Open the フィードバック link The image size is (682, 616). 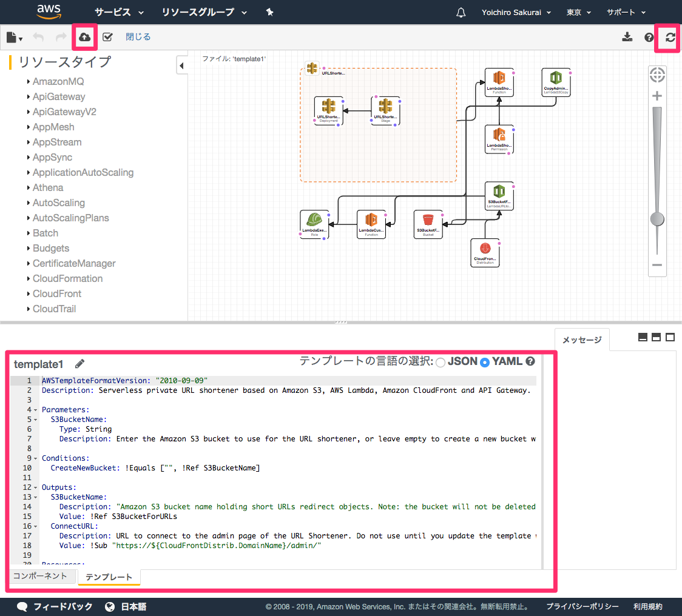point(55,606)
